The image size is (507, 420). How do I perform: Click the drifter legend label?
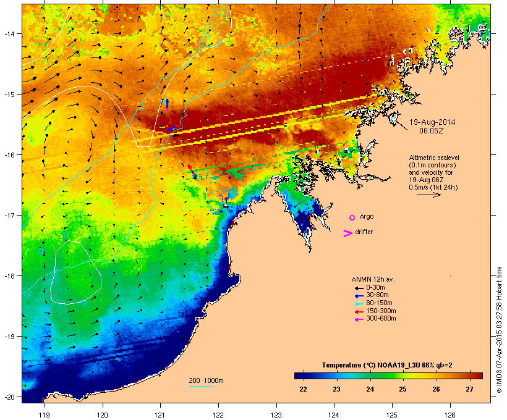[x=364, y=232]
